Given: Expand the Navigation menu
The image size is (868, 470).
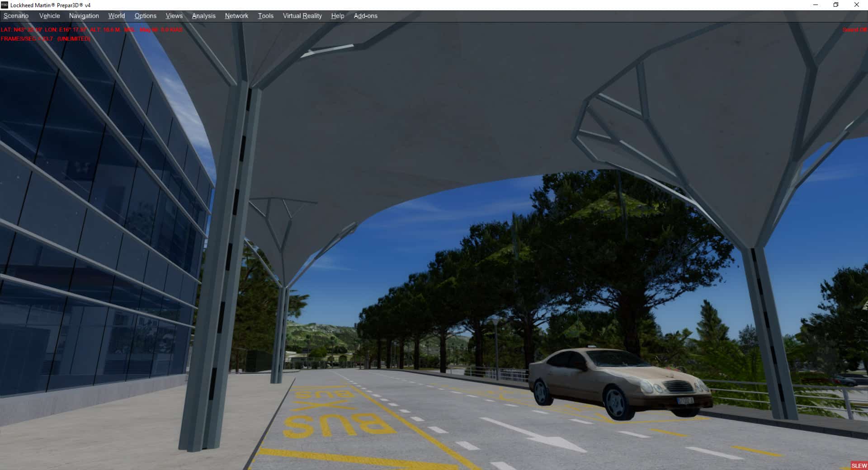Looking at the screenshot, I should click(x=84, y=16).
